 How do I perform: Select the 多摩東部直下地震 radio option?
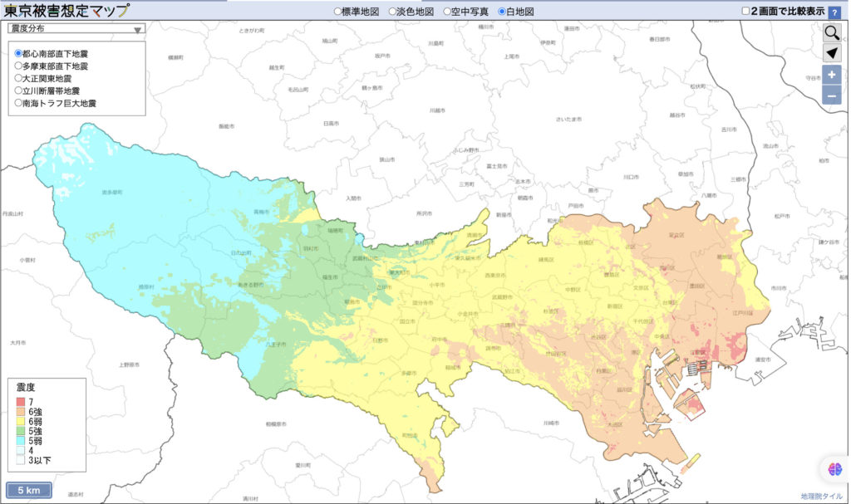point(18,66)
